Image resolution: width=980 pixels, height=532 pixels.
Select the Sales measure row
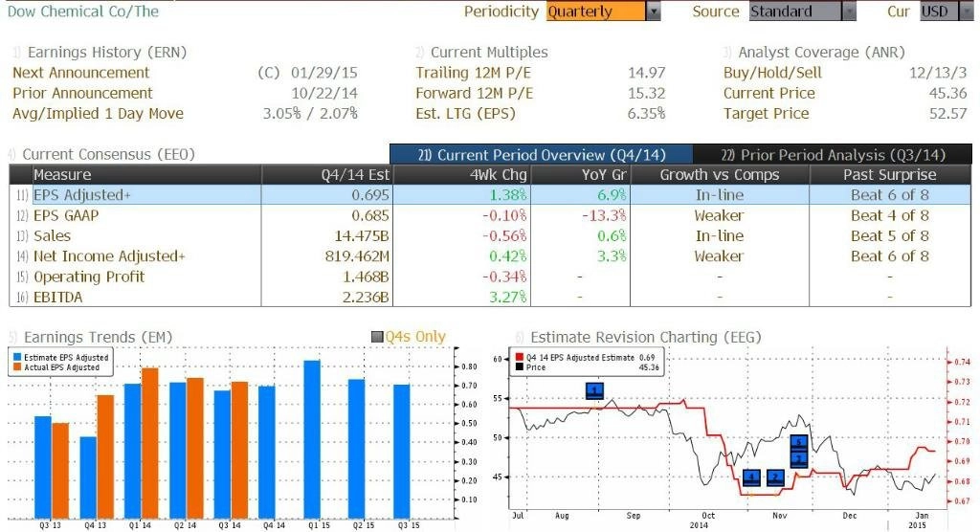[490, 235]
